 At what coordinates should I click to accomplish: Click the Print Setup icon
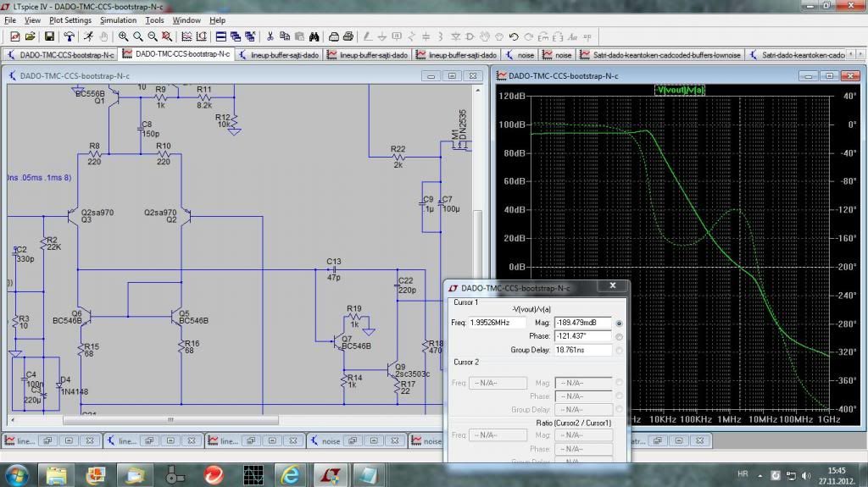(x=334, y=36)
